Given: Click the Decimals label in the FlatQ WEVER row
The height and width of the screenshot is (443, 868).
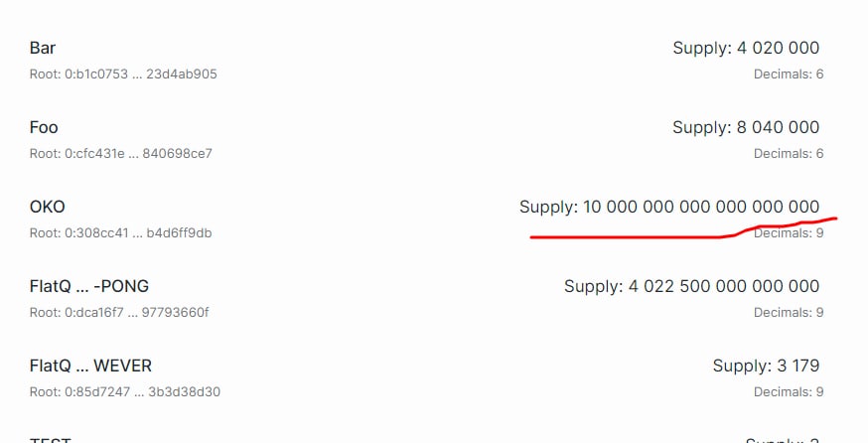Looking at the screenshot, I should 789,391.
